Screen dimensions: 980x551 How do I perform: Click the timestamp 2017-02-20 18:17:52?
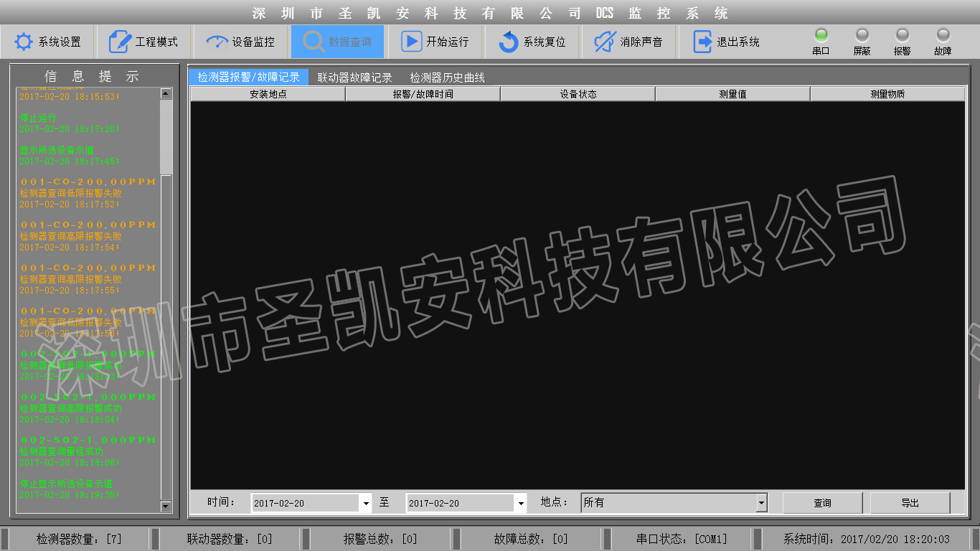click(x=69, y=204)
